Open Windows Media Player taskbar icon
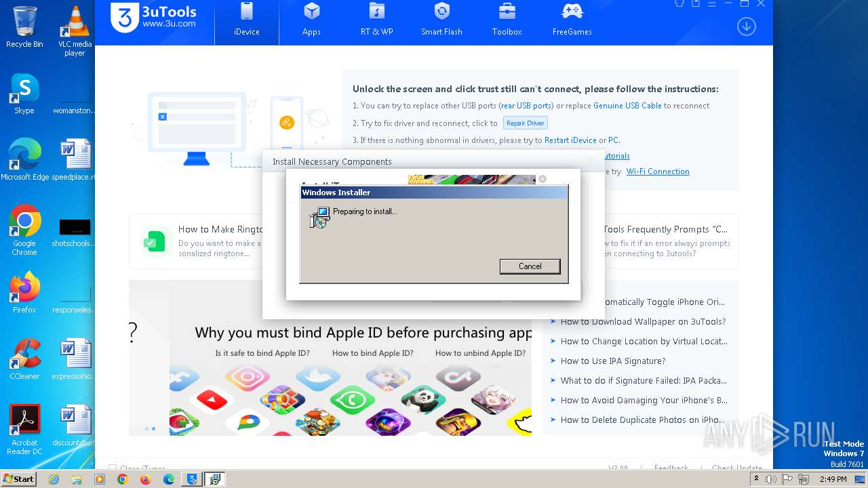The width and height of the screenshot is (868, 488). click(x=100, y=479)
